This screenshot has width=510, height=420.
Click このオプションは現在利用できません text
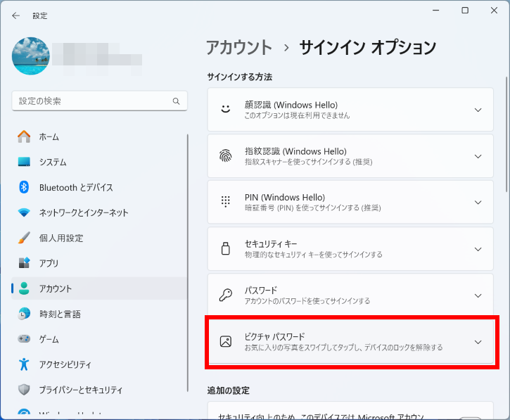point(298,115)
